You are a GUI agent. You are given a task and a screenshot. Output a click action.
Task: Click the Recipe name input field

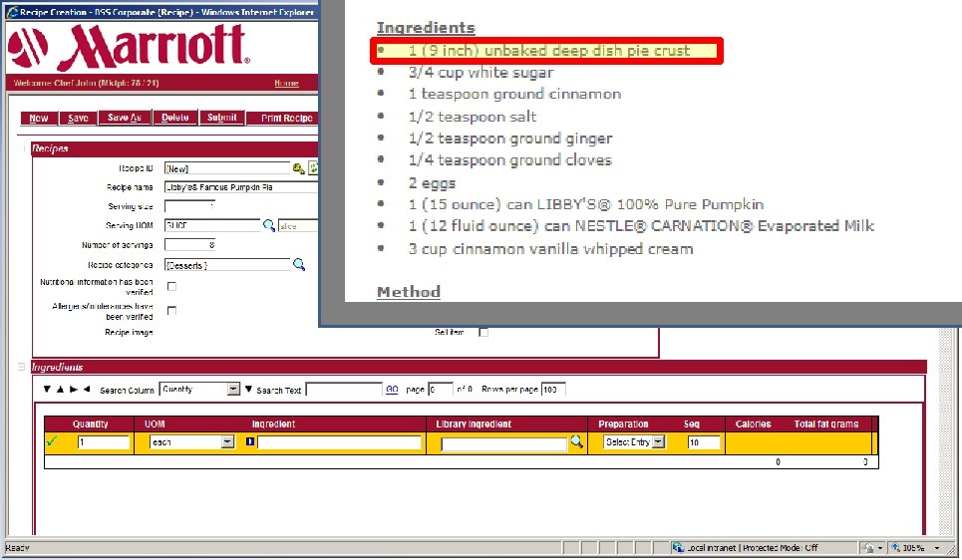point(241,187)
